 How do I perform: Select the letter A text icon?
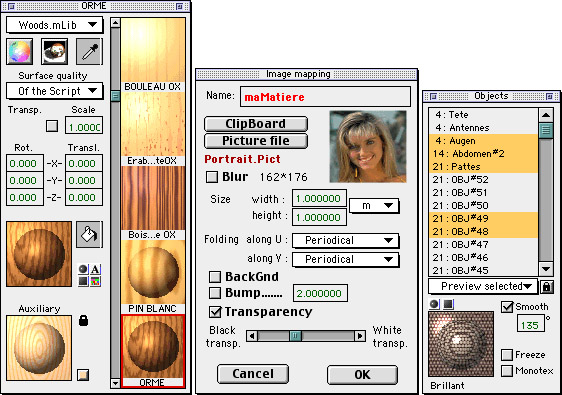click(x=95, y=269)
